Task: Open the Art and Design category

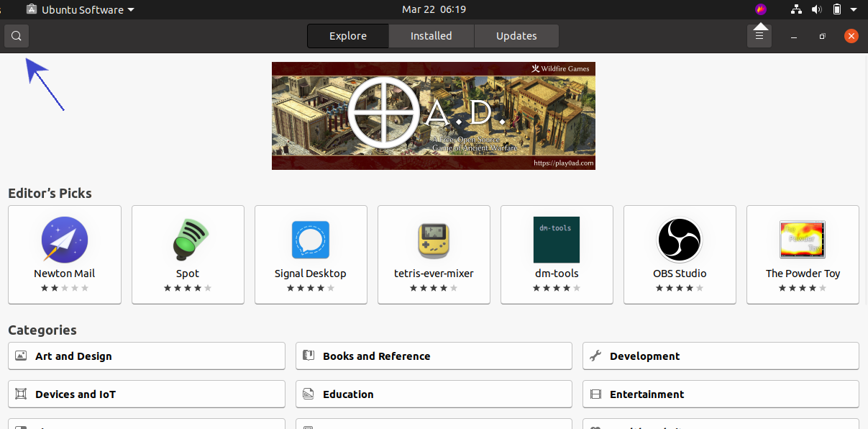Action: coord(147,356)
